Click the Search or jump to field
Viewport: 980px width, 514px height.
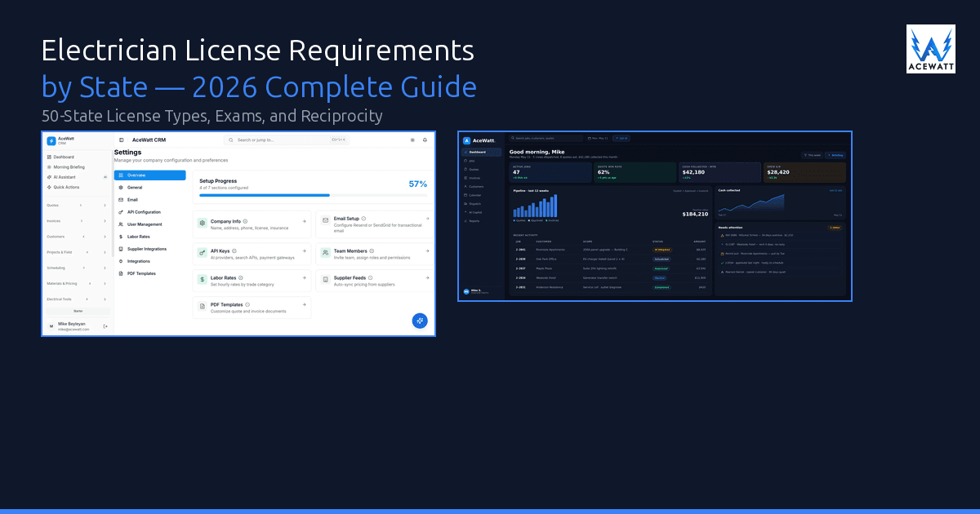pyautogui.click(x=287, y=140)
